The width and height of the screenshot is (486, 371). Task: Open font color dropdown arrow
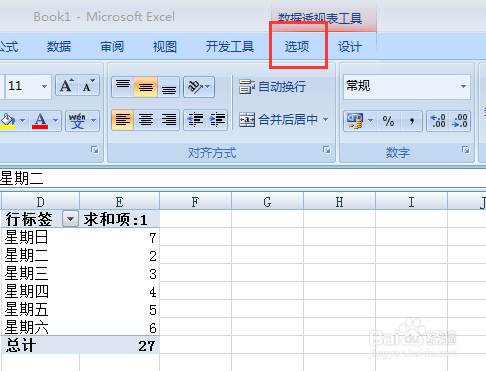pyautogui.click(x=55, y=120)
